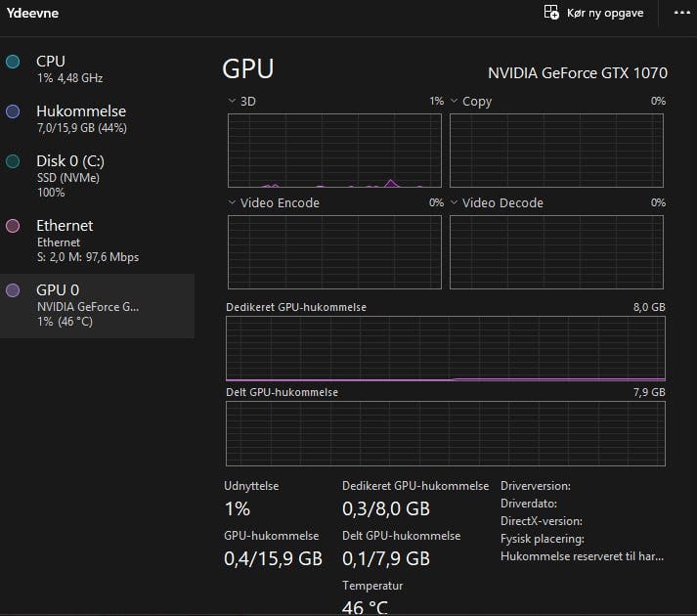This screenshot has width=697, height=616.
Task: Click the S: 2,0 M: 97,6 Mbps value
Action: (88, 257)
